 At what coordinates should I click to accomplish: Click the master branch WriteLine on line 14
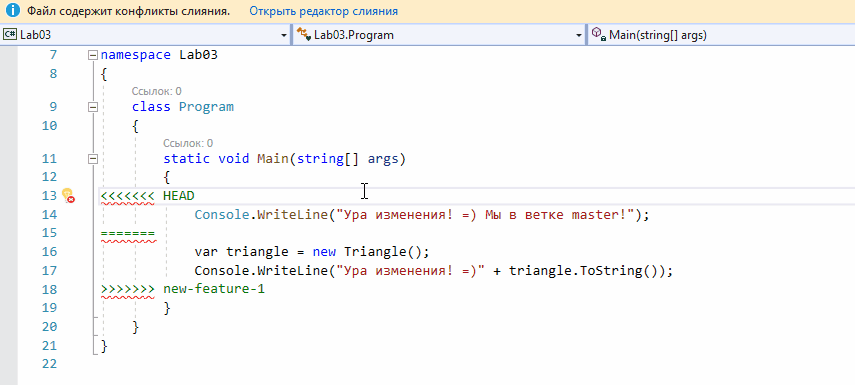tap(422, 215)
